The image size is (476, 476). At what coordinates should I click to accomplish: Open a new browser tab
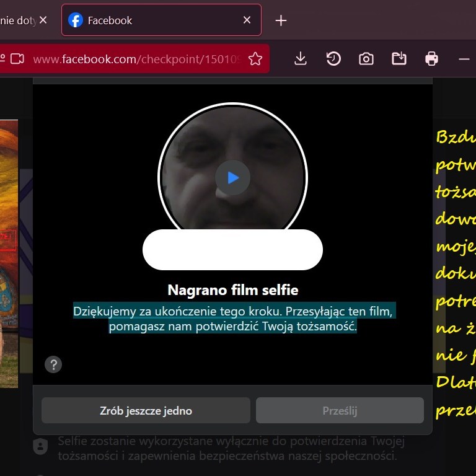point(281,20)
